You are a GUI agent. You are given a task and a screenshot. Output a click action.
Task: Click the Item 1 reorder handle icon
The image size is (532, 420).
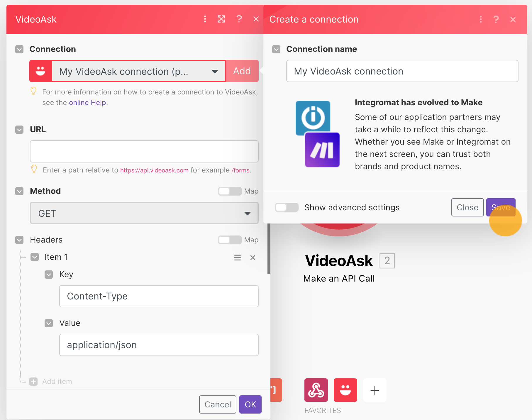click(238, 258)
